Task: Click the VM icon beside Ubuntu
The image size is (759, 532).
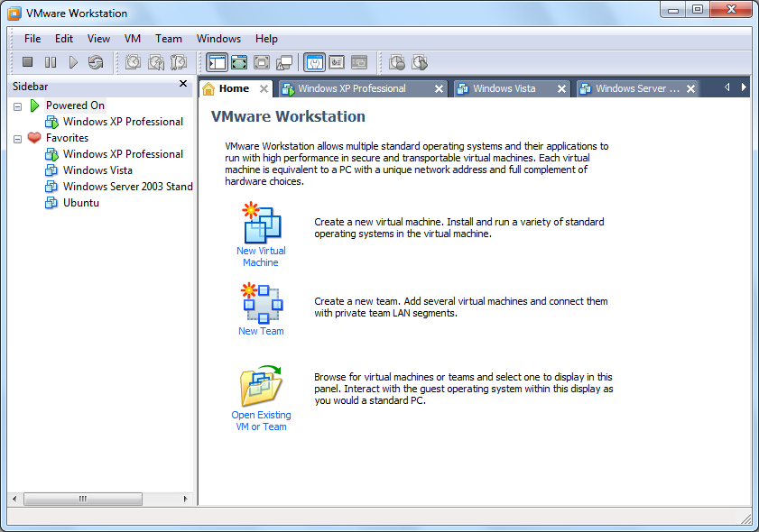Action: pos(51,203)
